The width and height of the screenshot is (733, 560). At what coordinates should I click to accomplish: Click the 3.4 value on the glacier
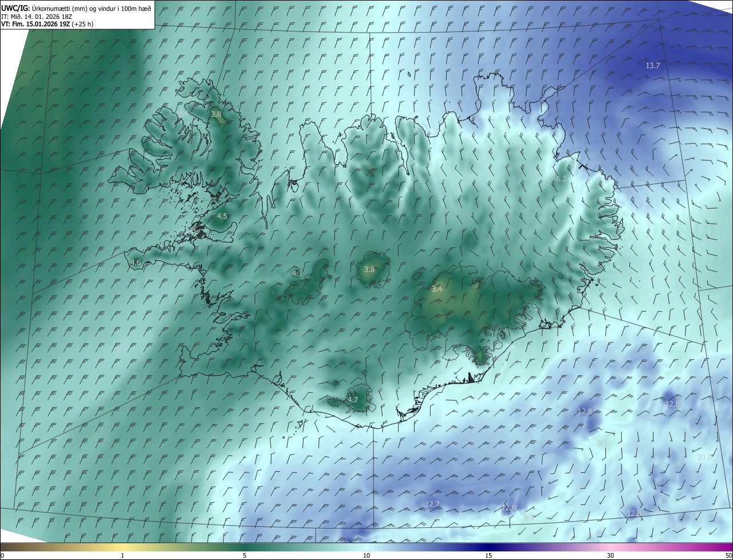click(437, 289)
